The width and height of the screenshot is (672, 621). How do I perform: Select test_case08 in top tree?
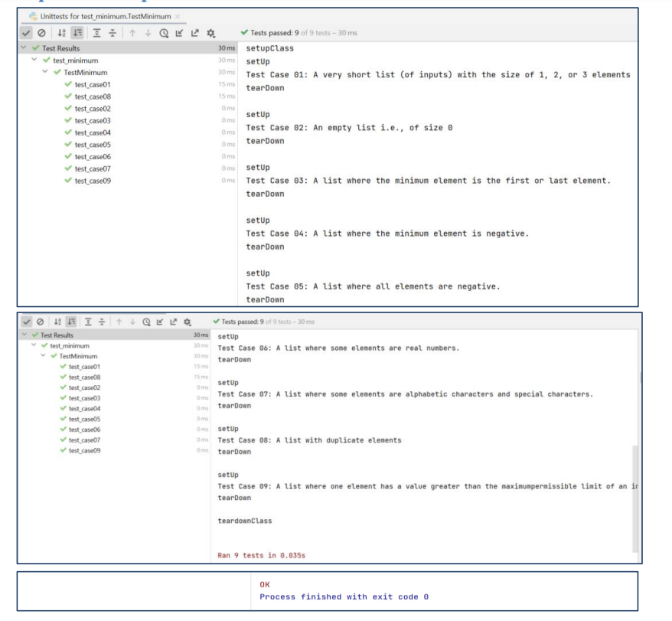pyautogui.click(x=93, y=96)
